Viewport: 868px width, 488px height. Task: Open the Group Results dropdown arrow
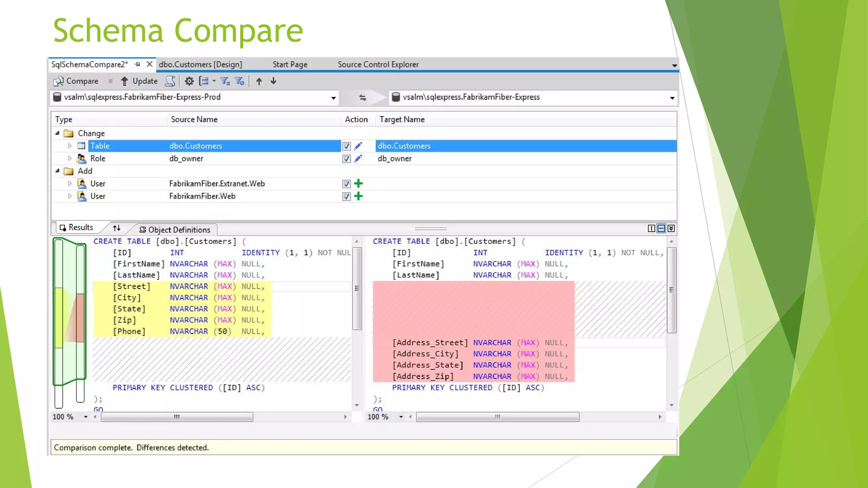point(214,81)
